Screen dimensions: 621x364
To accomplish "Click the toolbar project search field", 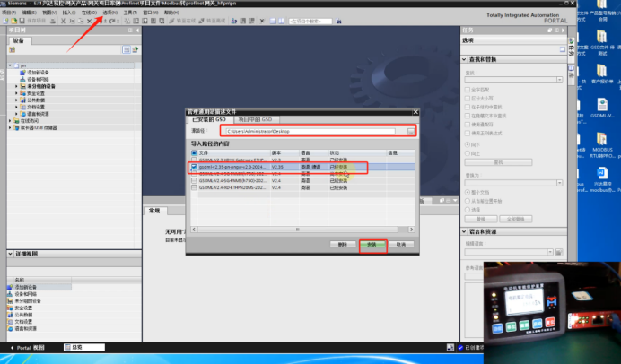I will pos(310,21).
